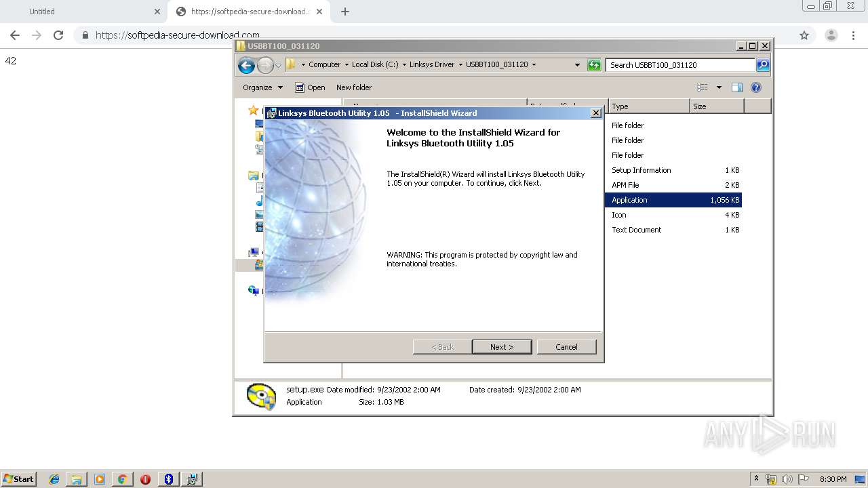868x488 pixels.
Task: Open Chrome three-dot menu
Action: (853, 35)
